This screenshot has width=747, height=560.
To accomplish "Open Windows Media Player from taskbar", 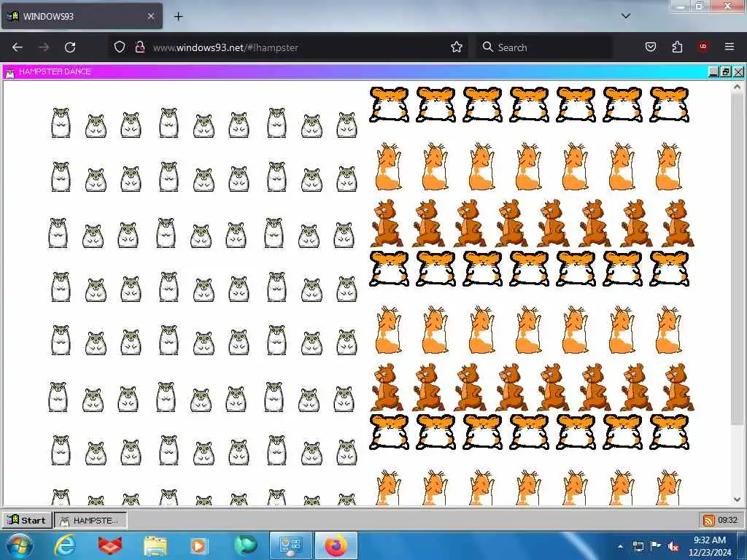I will 198,546.
